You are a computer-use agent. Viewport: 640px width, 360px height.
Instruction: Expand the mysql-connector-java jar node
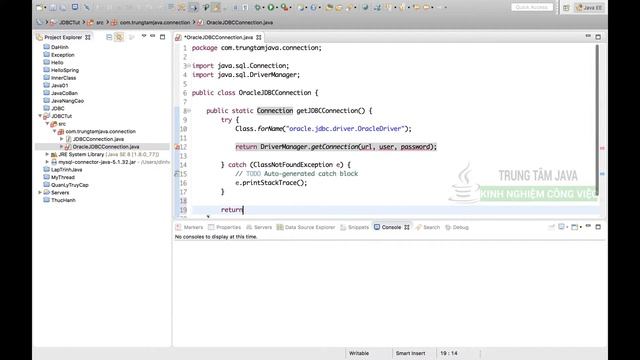pos(47,162)
